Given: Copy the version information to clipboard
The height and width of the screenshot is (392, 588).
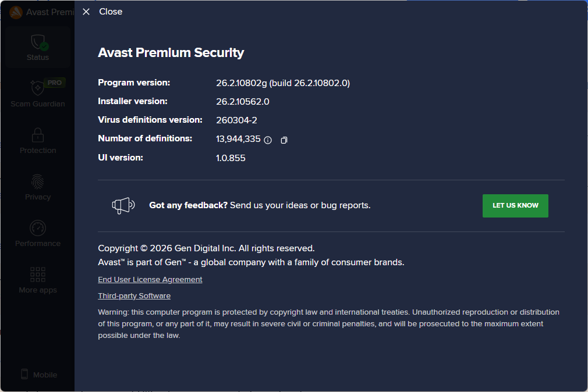Looking at the screenshot, I should coord(284,140).
